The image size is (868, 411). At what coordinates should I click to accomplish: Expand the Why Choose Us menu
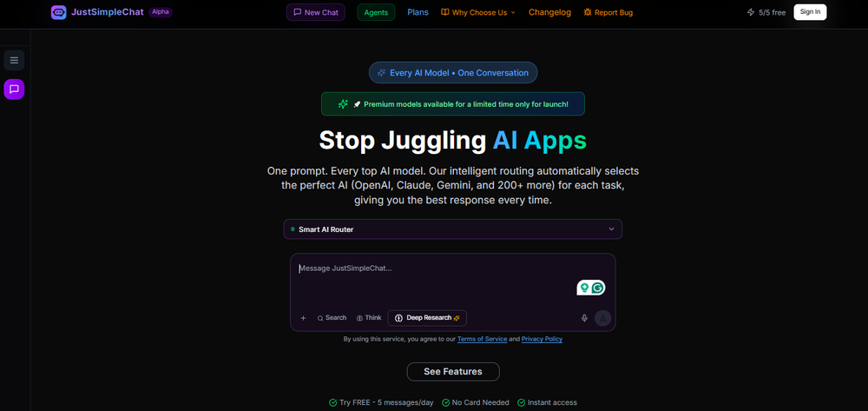[x=478, y=12]
